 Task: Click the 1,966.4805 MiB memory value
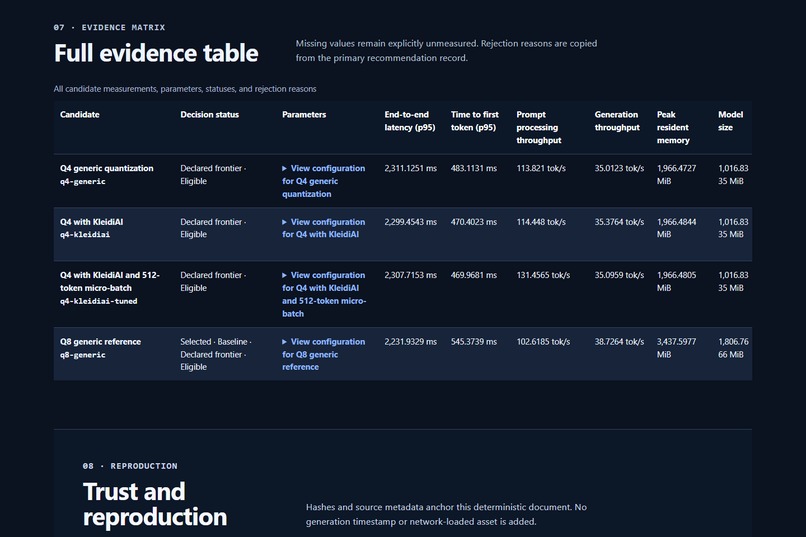676,282
